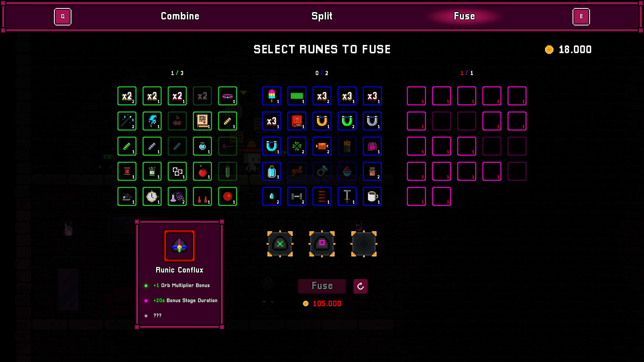Select the stopwatch rune
The height and width of the screenshot is (362, 644).
click(152, 196)
